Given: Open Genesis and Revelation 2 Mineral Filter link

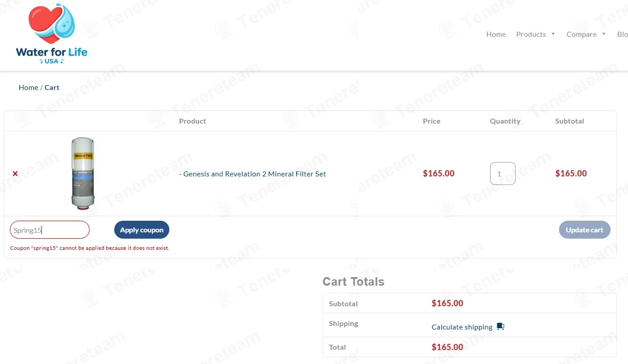Looking at the screenshot, I should 253,174.
